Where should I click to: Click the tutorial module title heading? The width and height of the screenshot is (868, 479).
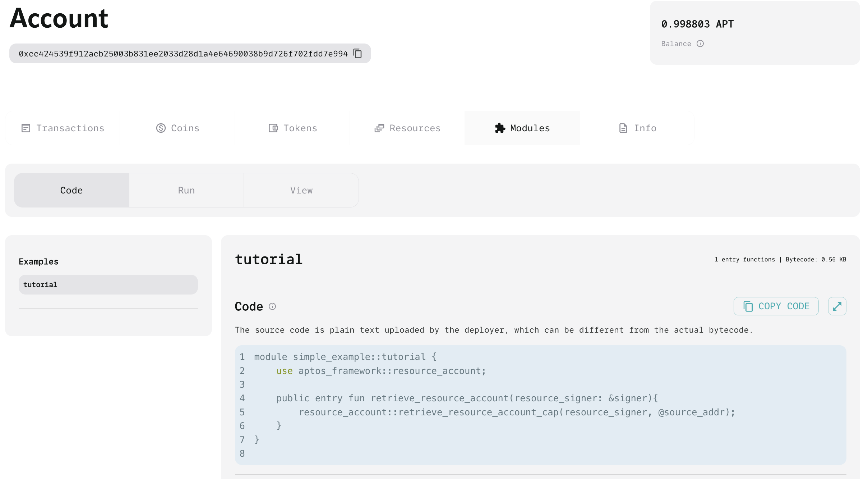269,259
